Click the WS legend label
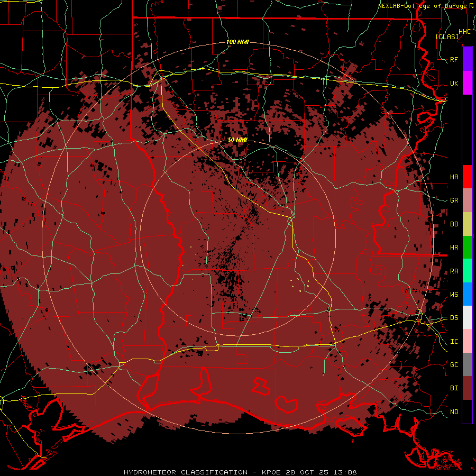Viewport: 476px width, 476px height. [454, 294]
